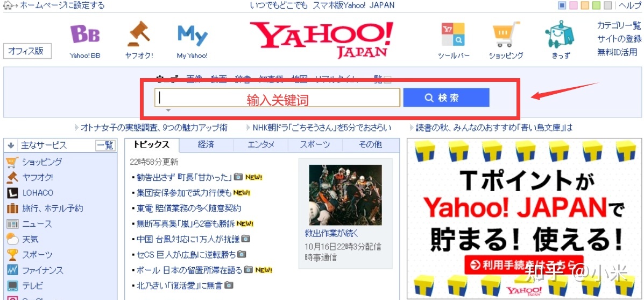Screen dimensions: 644x300
Task: Click the suitcase icon for 旅行、ホテル予約
Action: tap(12, 208)
